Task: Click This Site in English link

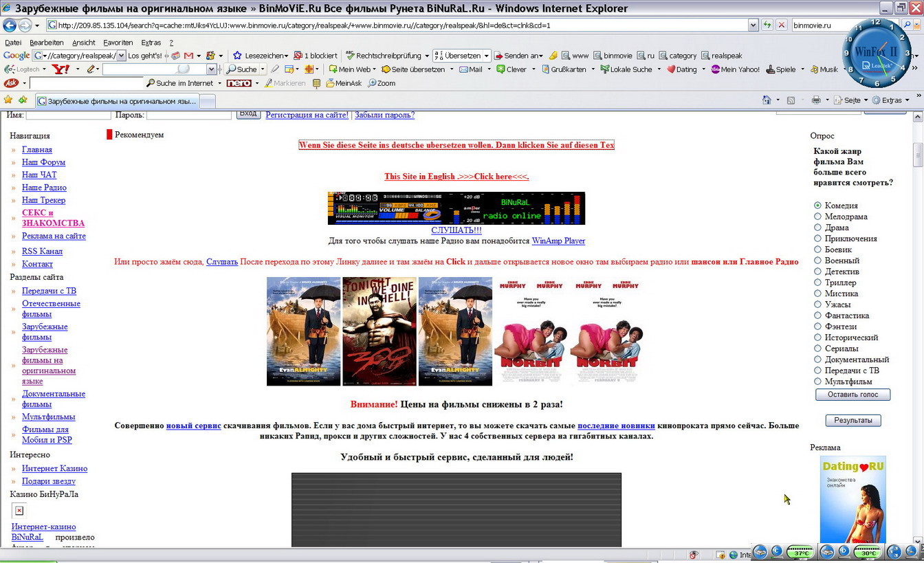Action: (x=456, y=177)
